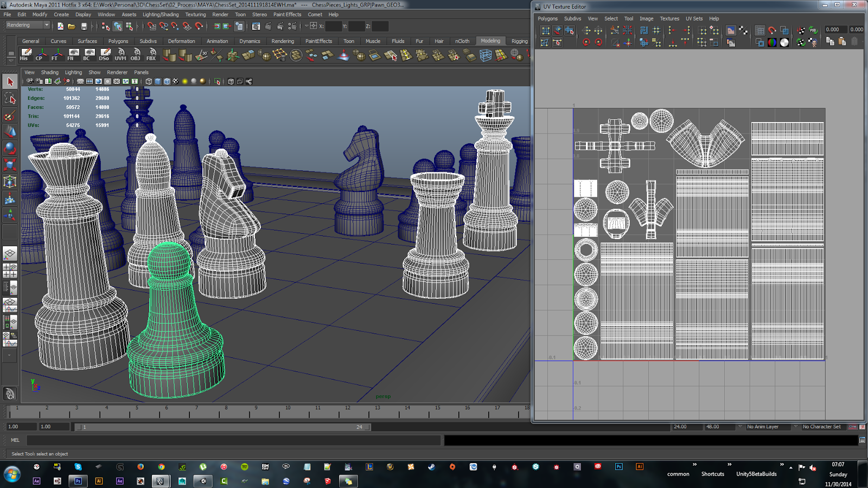Click the FBX export shelf button
This screenshot has width=868, height=488.
click(x=152, y=54)
